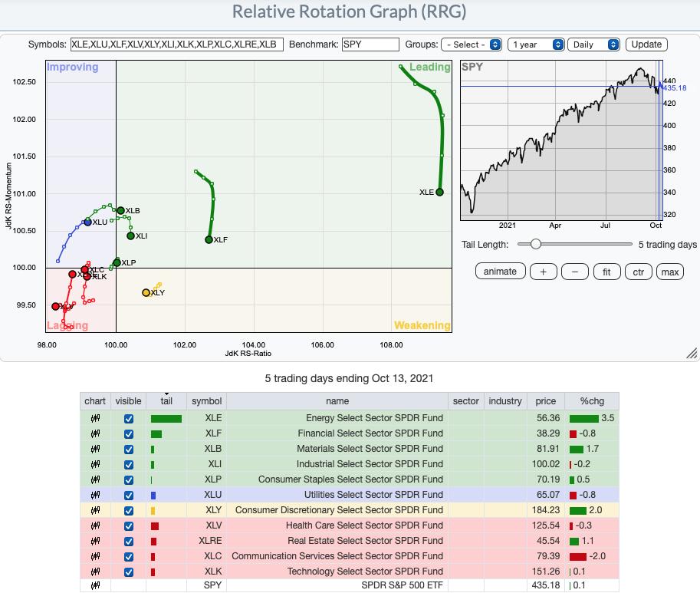Sort table by industry column

coord(505,401)
